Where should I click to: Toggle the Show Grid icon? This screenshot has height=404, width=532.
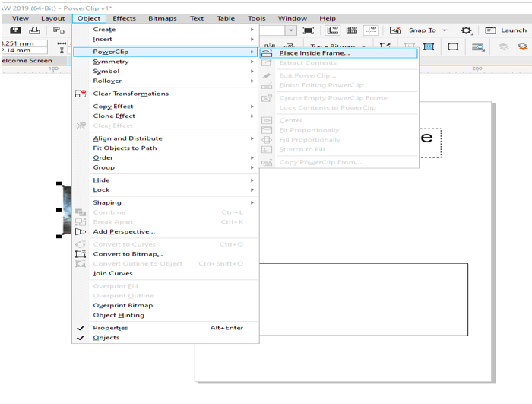tap(351, 30)
